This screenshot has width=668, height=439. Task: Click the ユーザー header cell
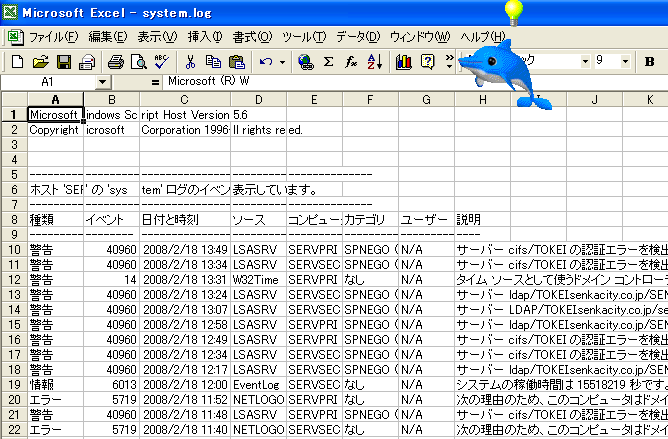[426, 220]
